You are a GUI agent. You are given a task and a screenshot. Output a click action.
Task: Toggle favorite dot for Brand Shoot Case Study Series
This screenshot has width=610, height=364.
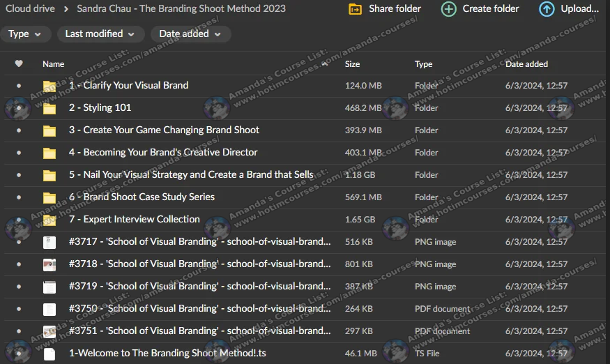click(x=19, y=197)
